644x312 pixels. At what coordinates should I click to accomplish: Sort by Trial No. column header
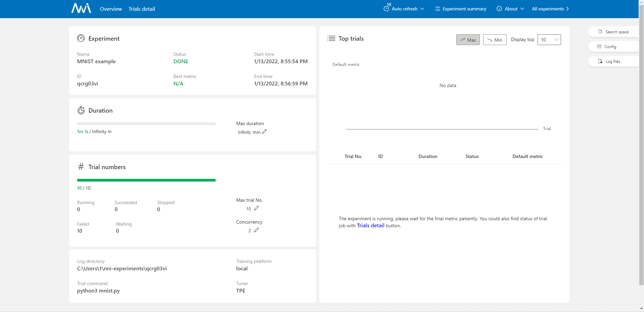pyautogui.click(x=354, y=156)
